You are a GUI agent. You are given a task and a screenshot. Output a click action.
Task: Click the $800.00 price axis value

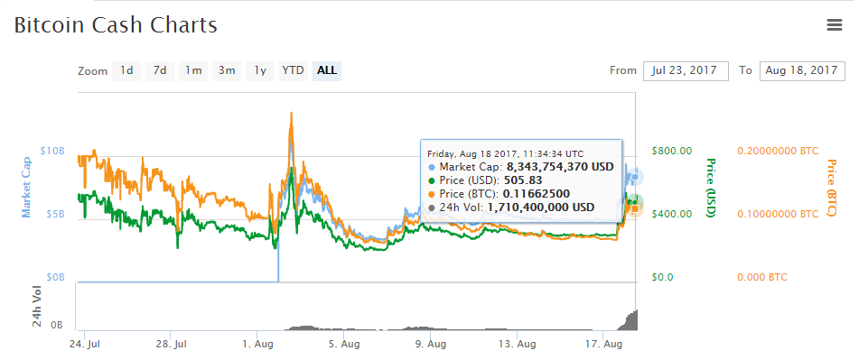(x=672, y=151)
